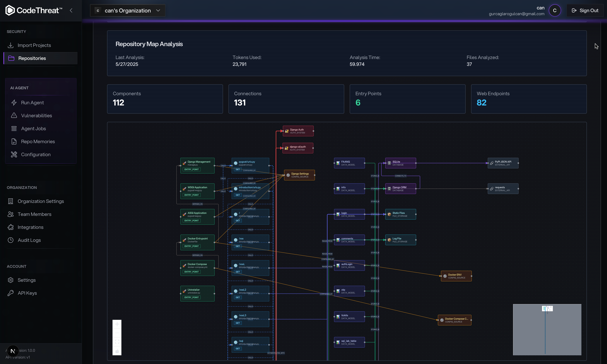
Task: Open API Keys page
Action: 40,293
